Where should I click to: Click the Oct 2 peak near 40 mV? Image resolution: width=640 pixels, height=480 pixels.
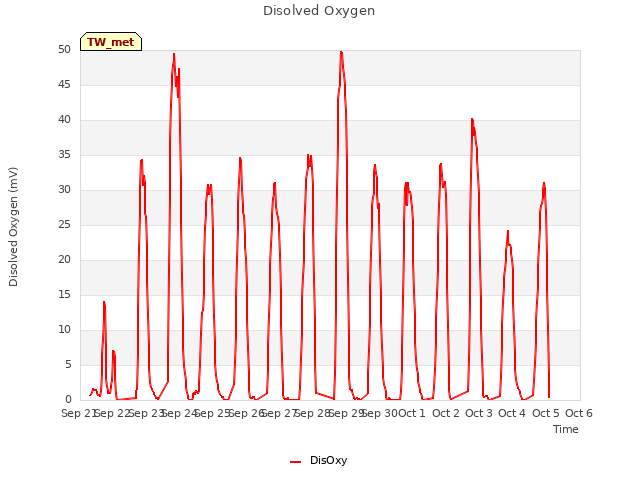pyautogui.click(x=472, y=119)
